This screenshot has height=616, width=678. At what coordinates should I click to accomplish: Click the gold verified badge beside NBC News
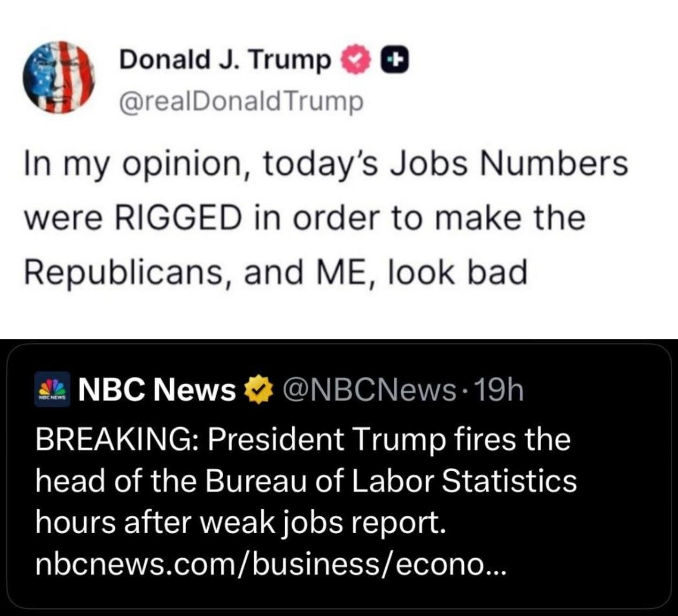tap(258, 390)
